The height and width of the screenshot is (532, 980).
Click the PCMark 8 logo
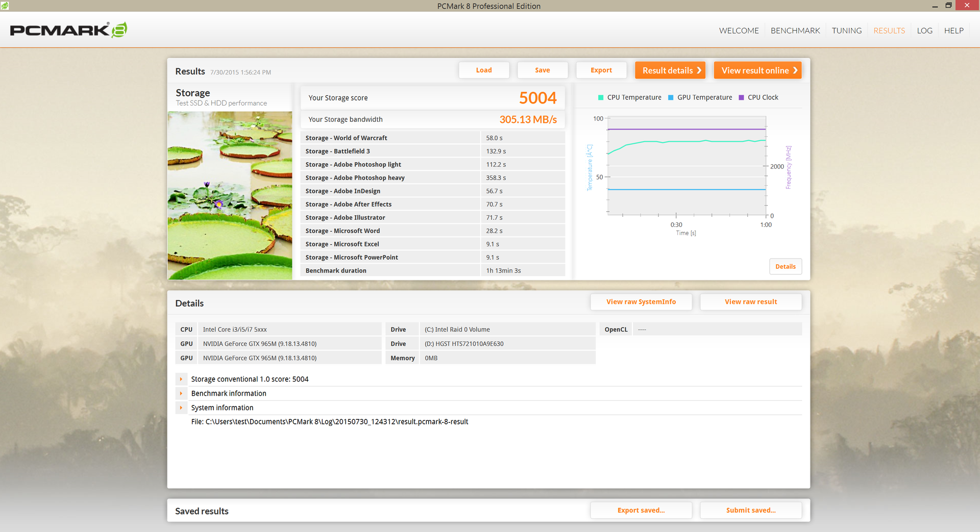tap(68, 30)
